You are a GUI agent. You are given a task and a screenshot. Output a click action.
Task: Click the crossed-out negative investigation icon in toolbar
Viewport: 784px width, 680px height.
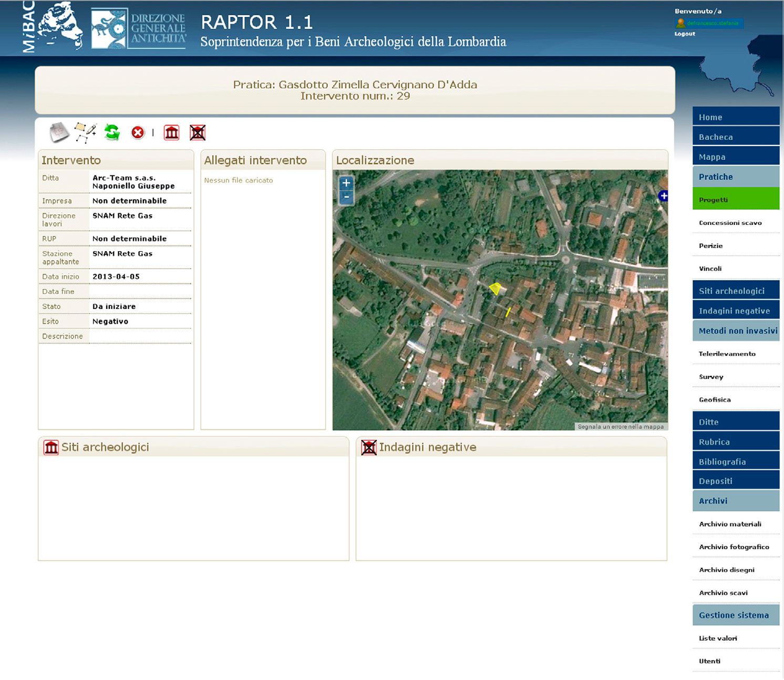click(198, 132)
